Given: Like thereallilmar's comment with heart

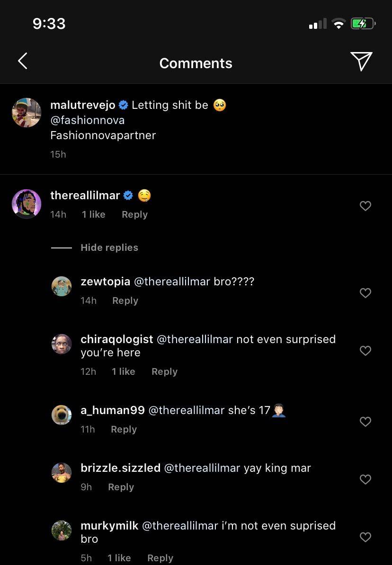Looking at the screenshot, I should click(365, 206).
